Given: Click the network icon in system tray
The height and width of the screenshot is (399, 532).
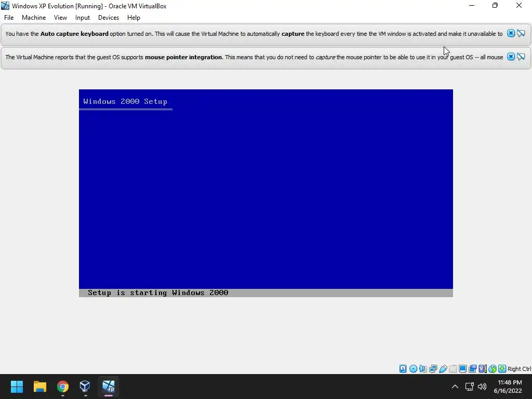Looking at the screenshot, I should point(470,387).
